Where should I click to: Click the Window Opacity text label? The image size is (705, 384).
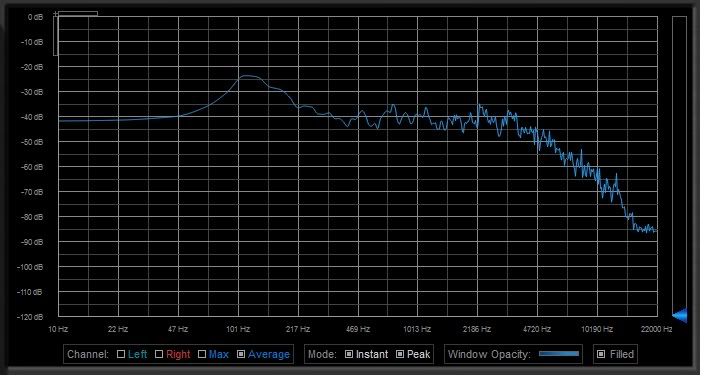489,354
